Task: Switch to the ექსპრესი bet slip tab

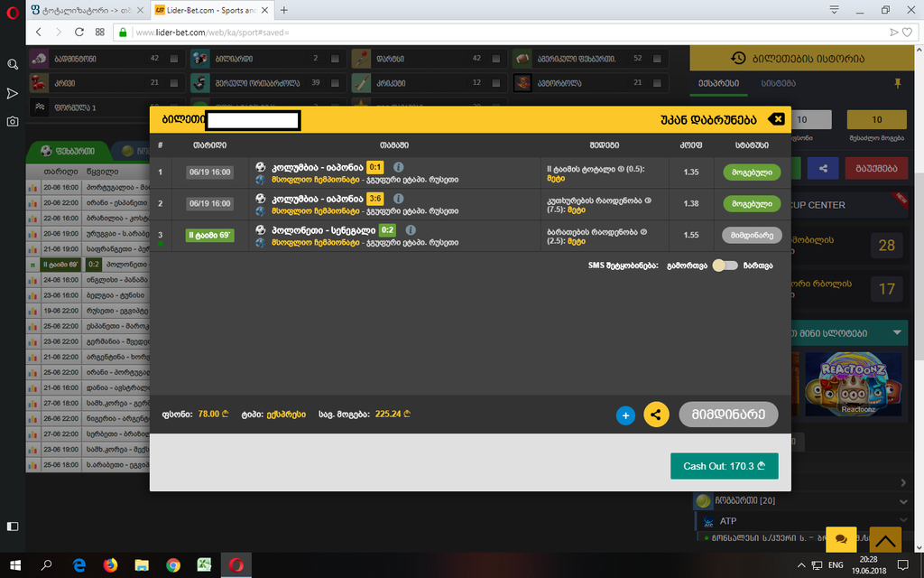Action: pyautogui.click(x=719, y=84)
